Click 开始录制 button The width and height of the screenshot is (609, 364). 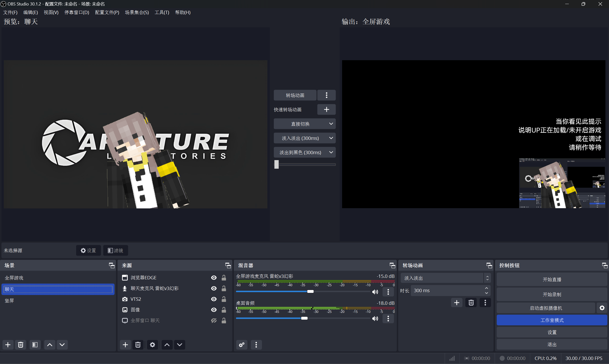[x=552, y=294]
